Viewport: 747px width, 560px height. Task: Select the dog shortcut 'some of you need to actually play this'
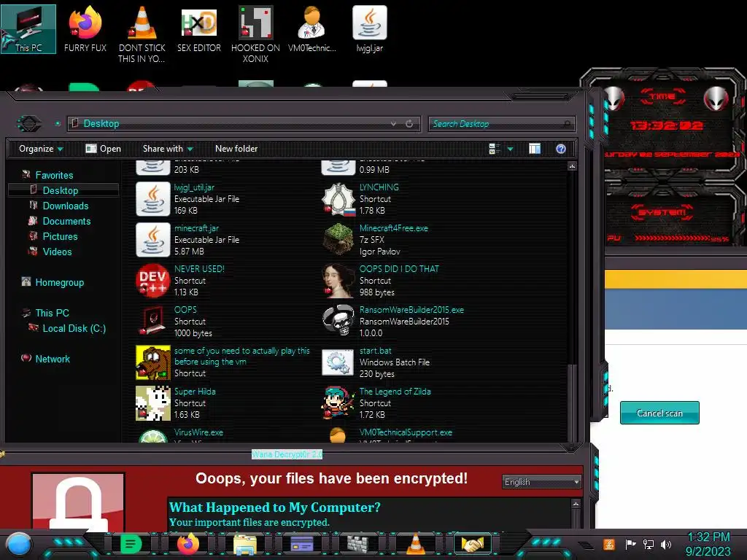pyautogui.click(x=153, y=362)
